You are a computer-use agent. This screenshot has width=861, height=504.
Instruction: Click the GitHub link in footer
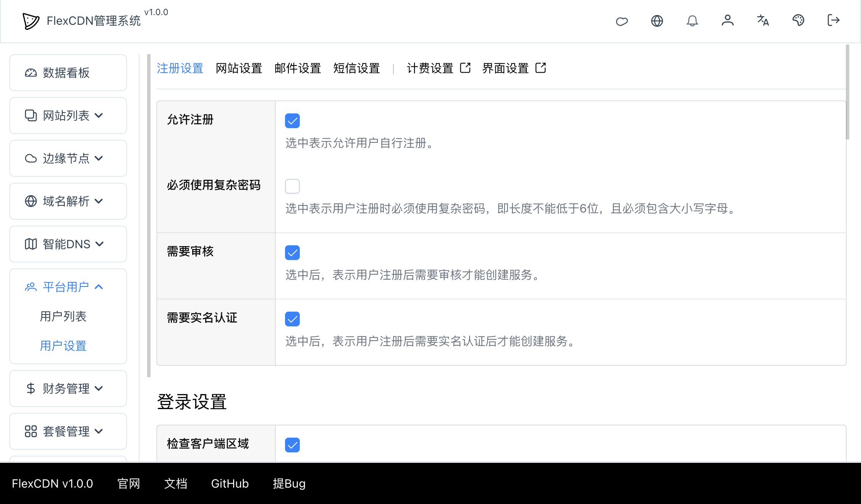coord(230,483)
